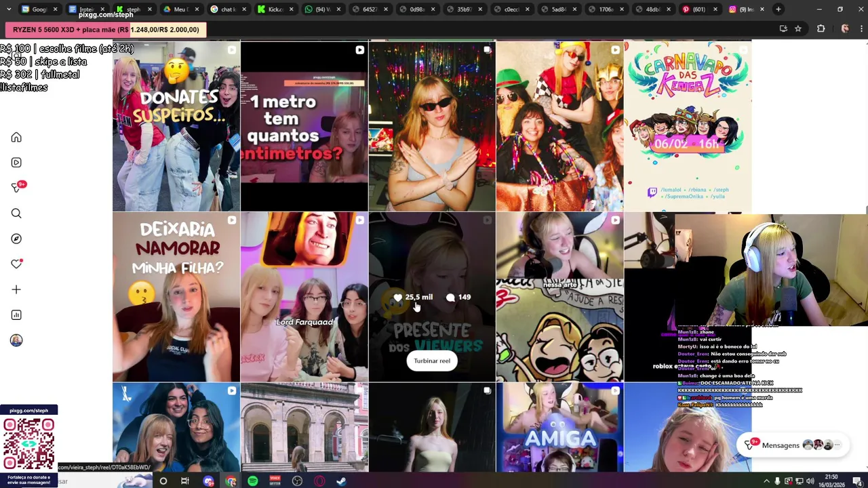Click the 'Turbinar reel' button

click(432, 361)
